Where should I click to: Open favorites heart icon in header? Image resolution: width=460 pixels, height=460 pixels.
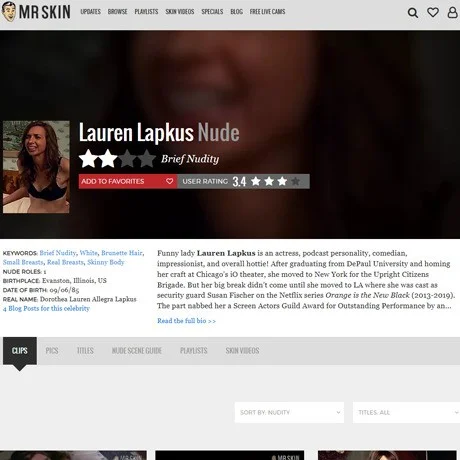[x=433, y=12]
